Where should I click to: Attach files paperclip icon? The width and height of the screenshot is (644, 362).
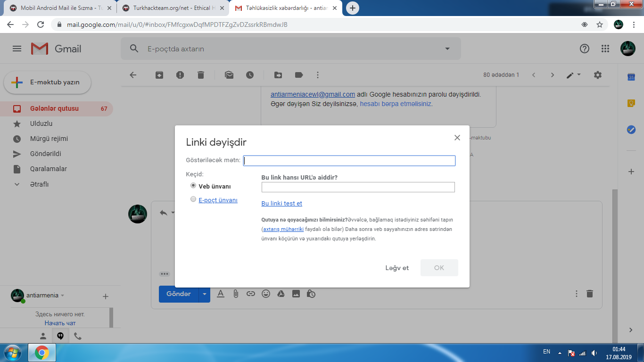tap(236, 294)
